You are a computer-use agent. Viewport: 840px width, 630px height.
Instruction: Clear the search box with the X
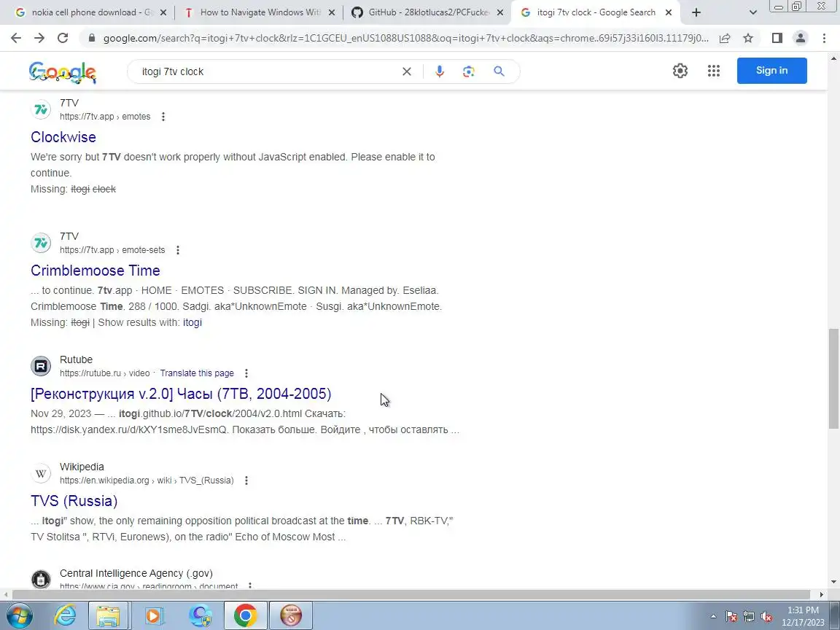click(407, 71)
